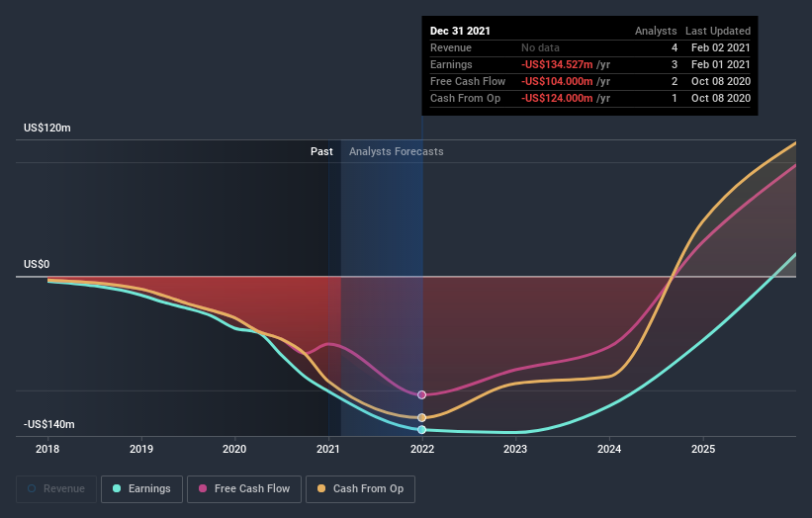812x518 pixels.
Task: Select the 2018 x-axis label
Action: 47,449
